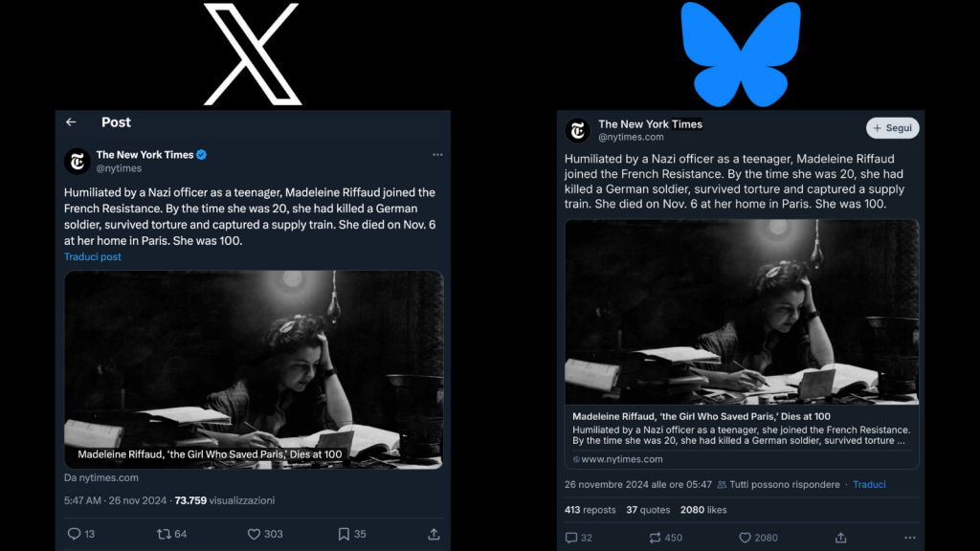Click the share icon on X post
This screenshot has width=980, height=551.
tap(434, 534)
